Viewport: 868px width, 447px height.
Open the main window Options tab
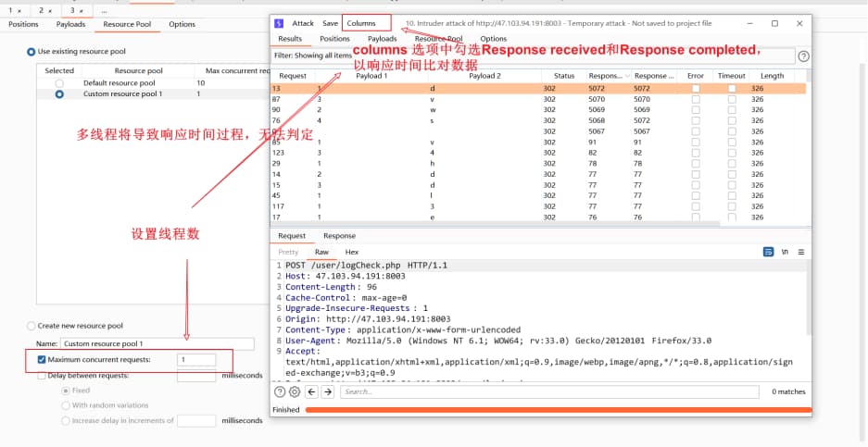pyautogui.click(x=182, y=24)
